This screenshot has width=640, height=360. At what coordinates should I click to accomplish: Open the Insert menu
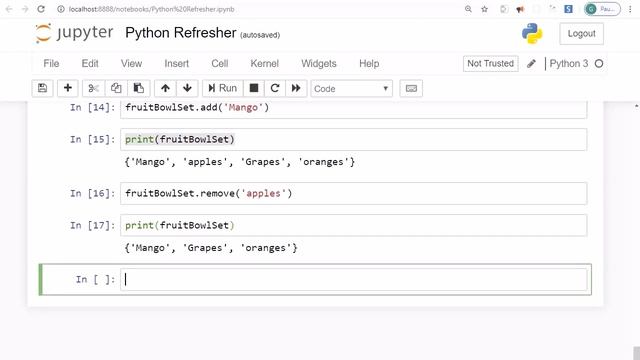176,64
